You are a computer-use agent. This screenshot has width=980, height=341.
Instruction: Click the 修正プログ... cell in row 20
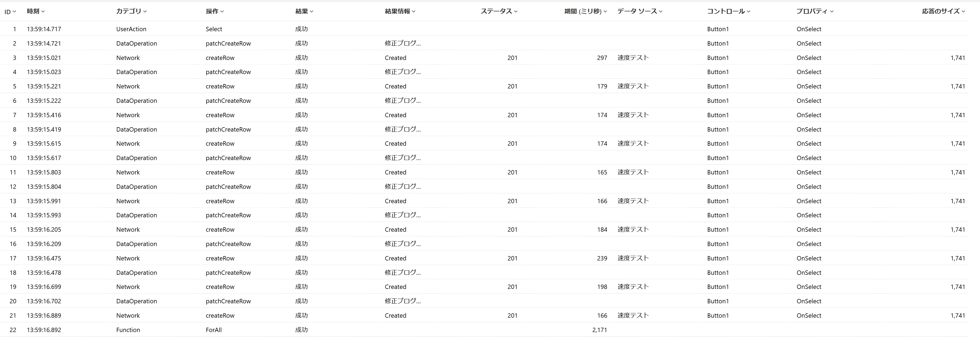[x=403, y=301]
